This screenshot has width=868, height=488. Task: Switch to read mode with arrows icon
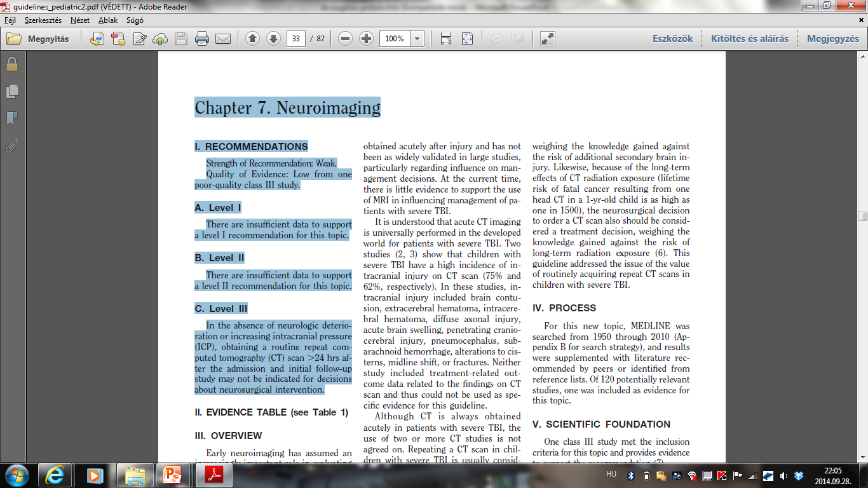coord(547,39)
